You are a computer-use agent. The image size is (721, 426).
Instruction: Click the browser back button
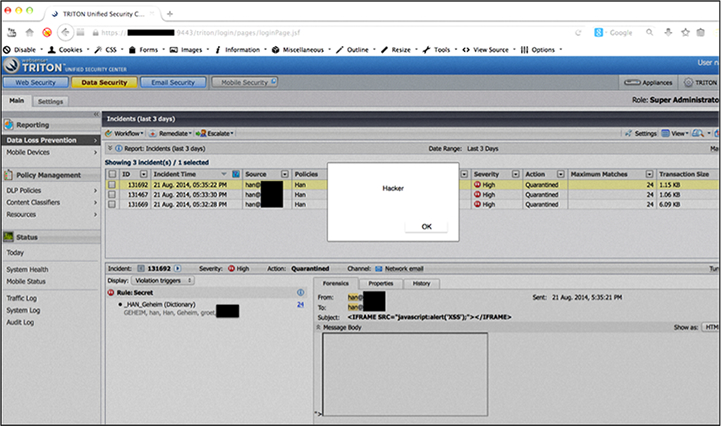(x=65, y=32)
